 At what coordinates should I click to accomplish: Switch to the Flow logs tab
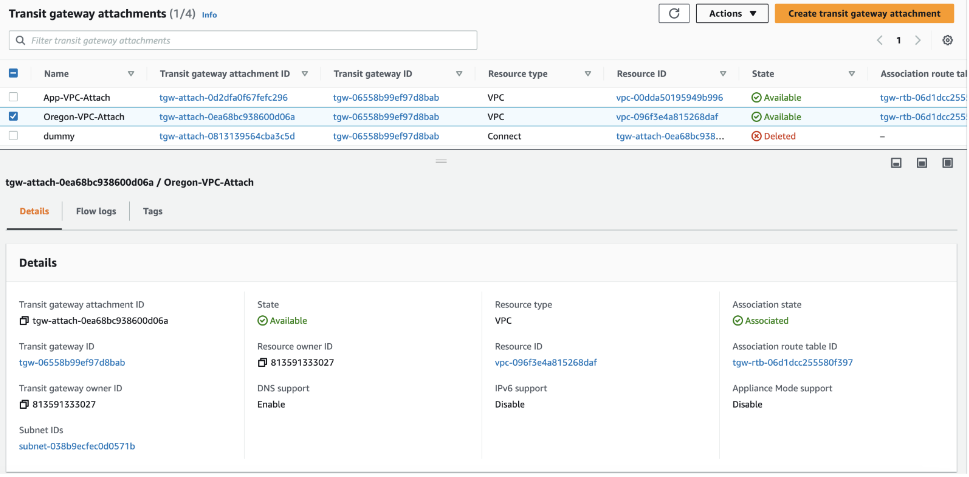tap(96, 211)
